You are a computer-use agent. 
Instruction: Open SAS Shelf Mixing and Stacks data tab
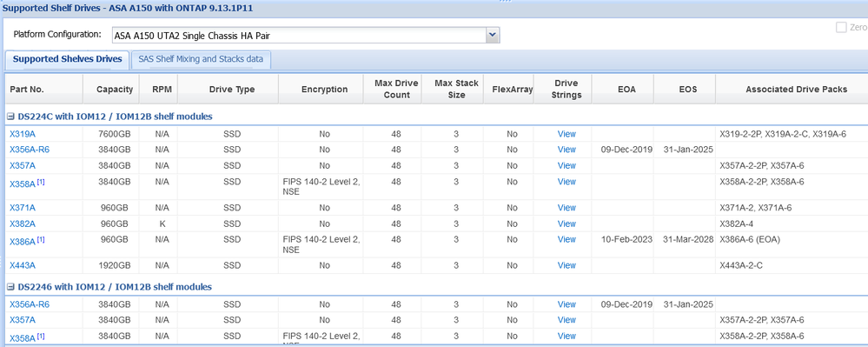click(201, 59)
